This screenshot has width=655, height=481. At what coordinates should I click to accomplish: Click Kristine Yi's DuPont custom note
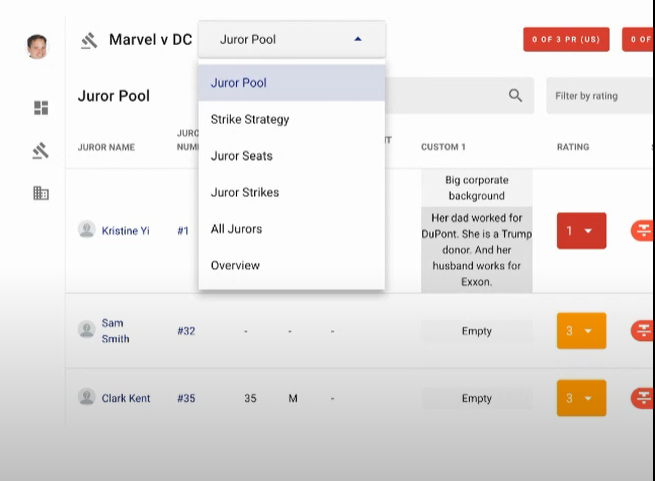click(x=477, y=249)
